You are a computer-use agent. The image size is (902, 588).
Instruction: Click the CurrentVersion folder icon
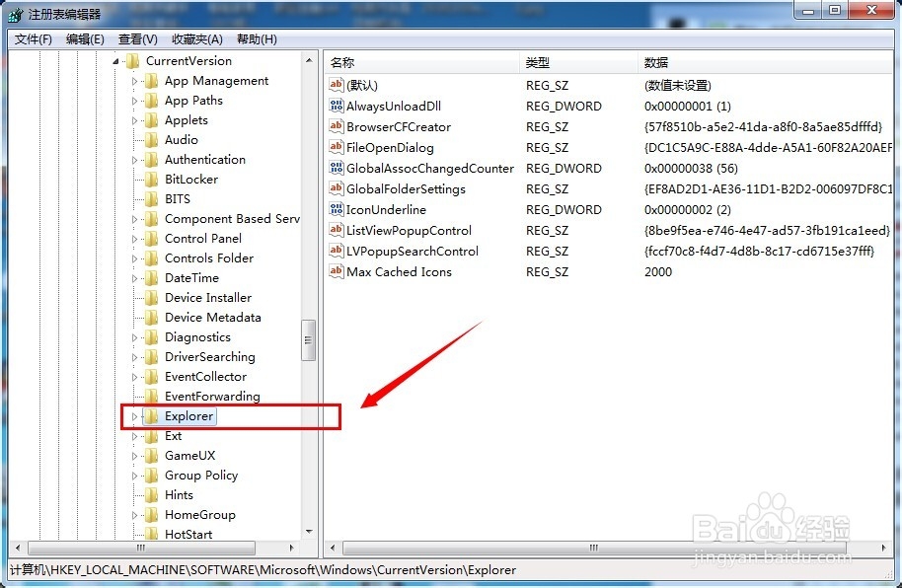pos(133,60)
